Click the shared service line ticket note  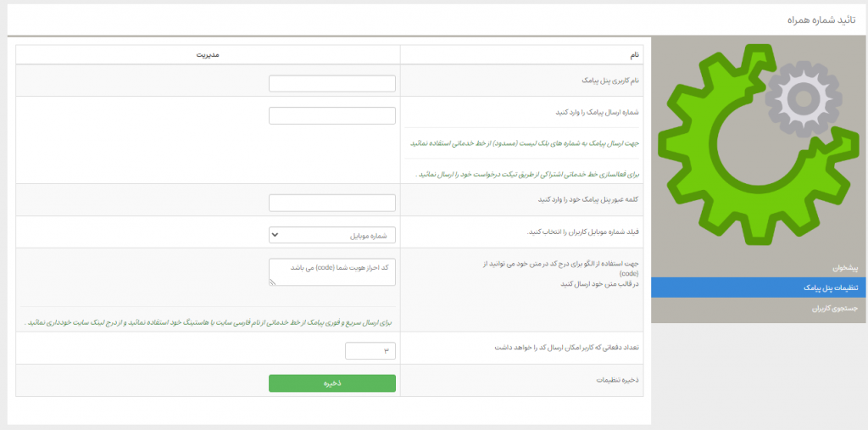(x=527, y=173)
